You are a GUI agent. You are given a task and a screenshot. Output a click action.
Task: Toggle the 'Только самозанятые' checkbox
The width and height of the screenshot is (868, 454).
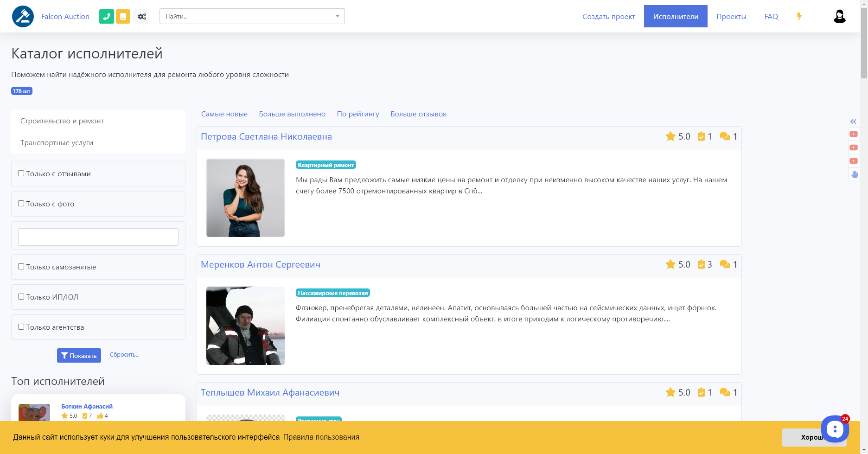click(21, 267)
